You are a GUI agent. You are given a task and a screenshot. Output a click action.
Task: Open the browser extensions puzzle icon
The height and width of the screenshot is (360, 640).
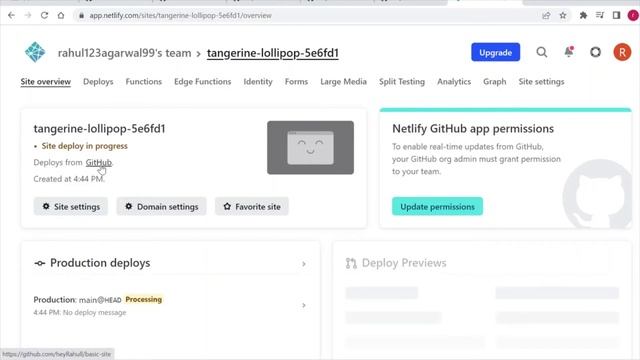click(x=583, y=16)
